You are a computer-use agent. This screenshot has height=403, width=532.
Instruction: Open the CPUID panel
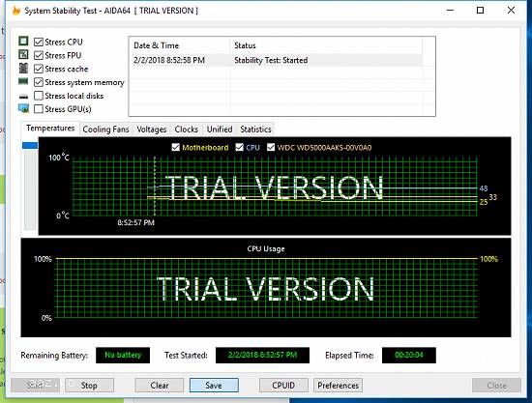point(283,386)
